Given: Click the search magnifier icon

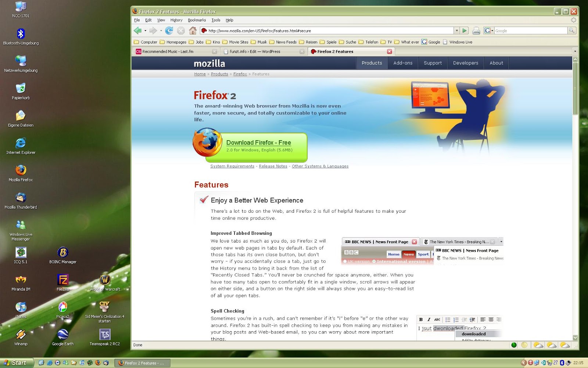Looking at the screenshot, I should click(x=571, y=31).
